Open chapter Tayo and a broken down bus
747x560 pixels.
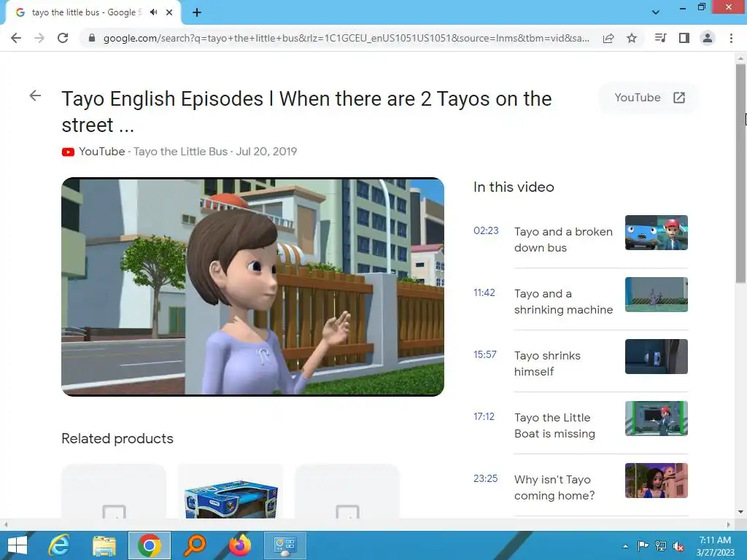click(x=564, y=239)
